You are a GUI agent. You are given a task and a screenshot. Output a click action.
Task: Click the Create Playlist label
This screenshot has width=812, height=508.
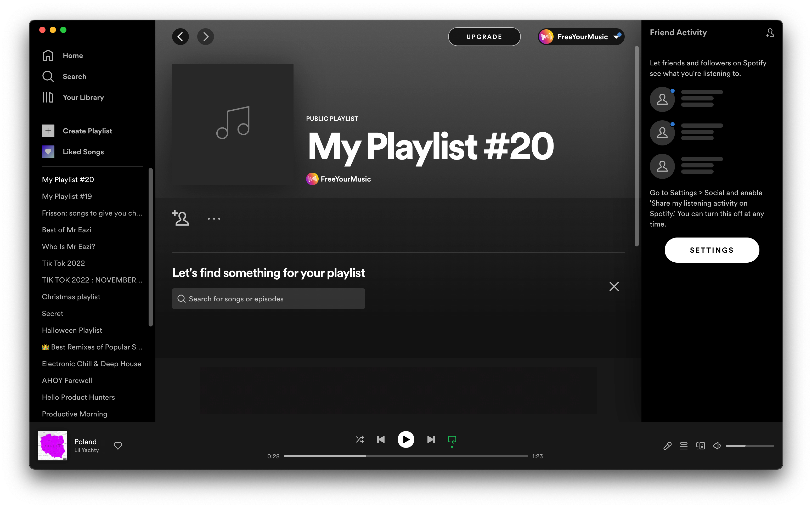tap(87, 131)
